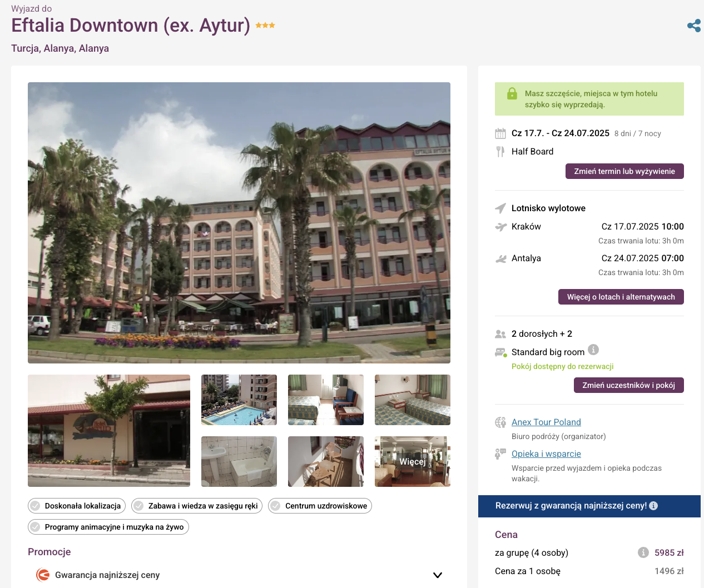Click the Cz 24.07.2025 07:00 return time

click(643, 258)
